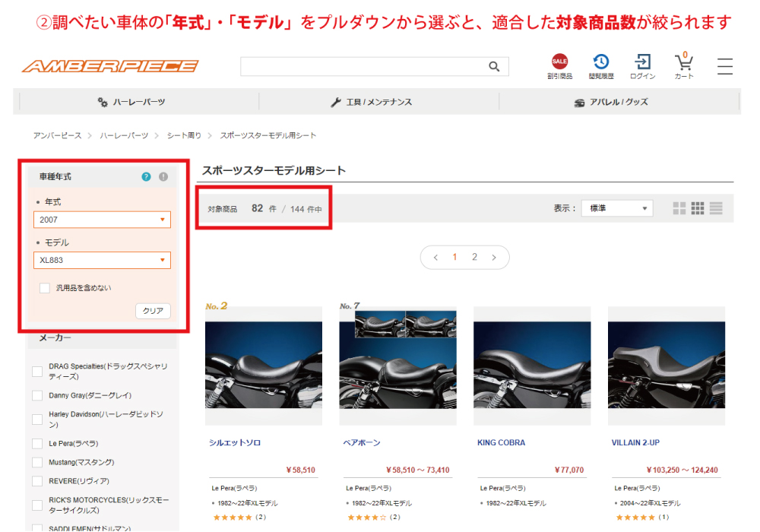The height and width of the screenshot is (532, 760).
Task: Click price ¥103,250 ~ 124,240
Action: (x=682, y=470)
